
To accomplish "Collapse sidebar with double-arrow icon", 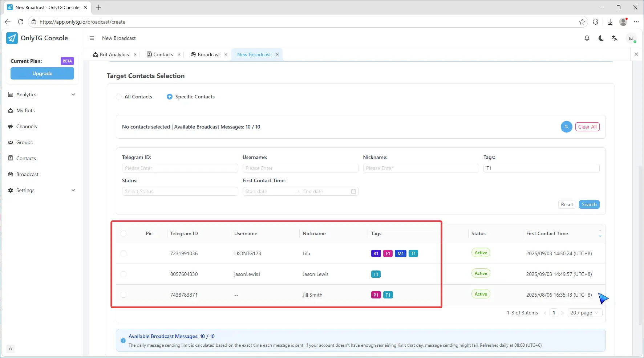I will click(11, 349).
